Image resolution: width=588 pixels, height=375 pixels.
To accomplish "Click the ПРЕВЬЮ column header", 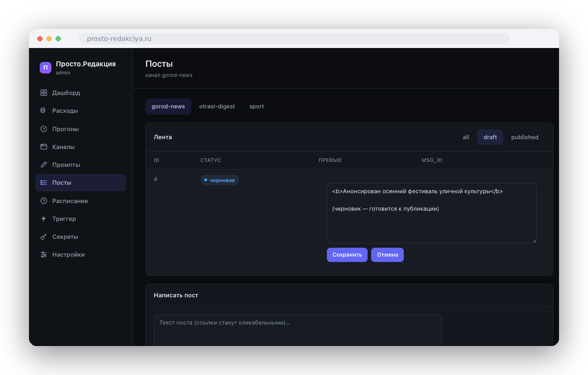I will (330, 160).
